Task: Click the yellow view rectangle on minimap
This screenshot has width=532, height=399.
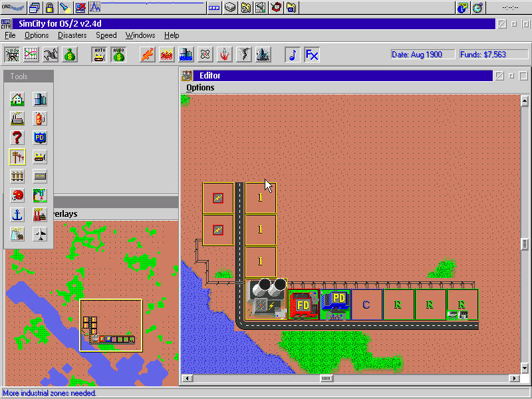Action: pyautogui.click(x=111, y=325)
